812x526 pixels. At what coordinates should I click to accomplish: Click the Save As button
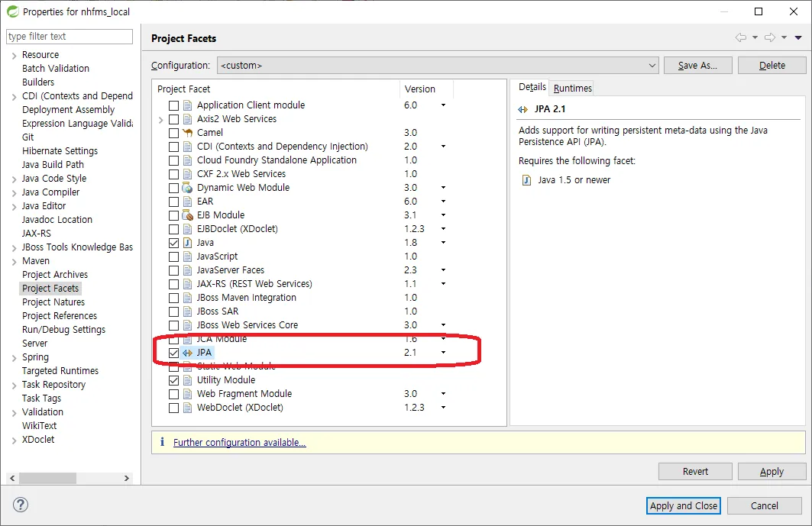click(x=697, y=65)
